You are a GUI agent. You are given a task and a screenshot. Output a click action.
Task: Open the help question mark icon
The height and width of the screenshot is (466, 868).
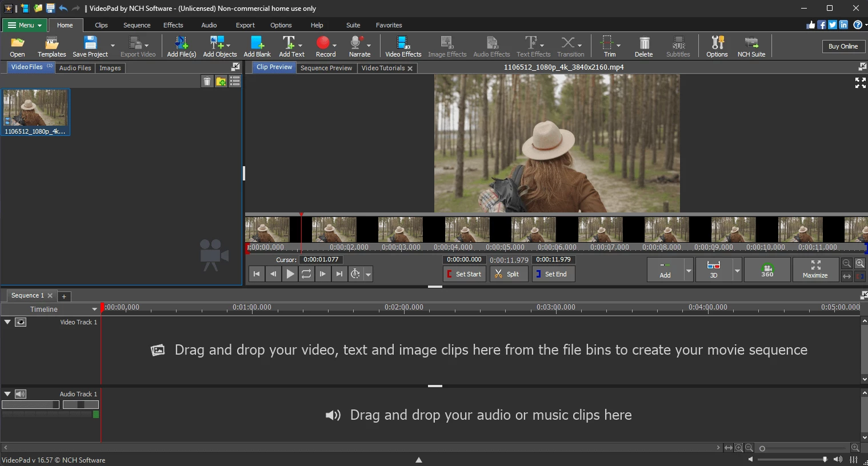[858, 25]
